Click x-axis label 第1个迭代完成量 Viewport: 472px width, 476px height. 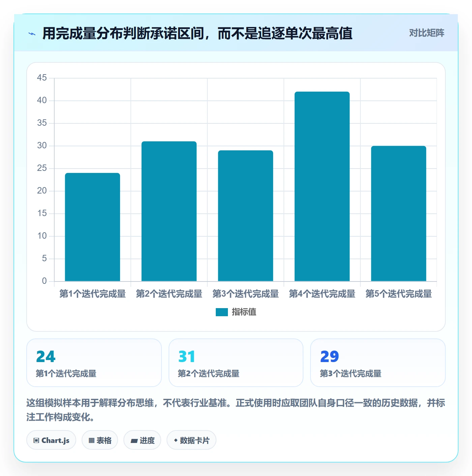click(92, 294)
